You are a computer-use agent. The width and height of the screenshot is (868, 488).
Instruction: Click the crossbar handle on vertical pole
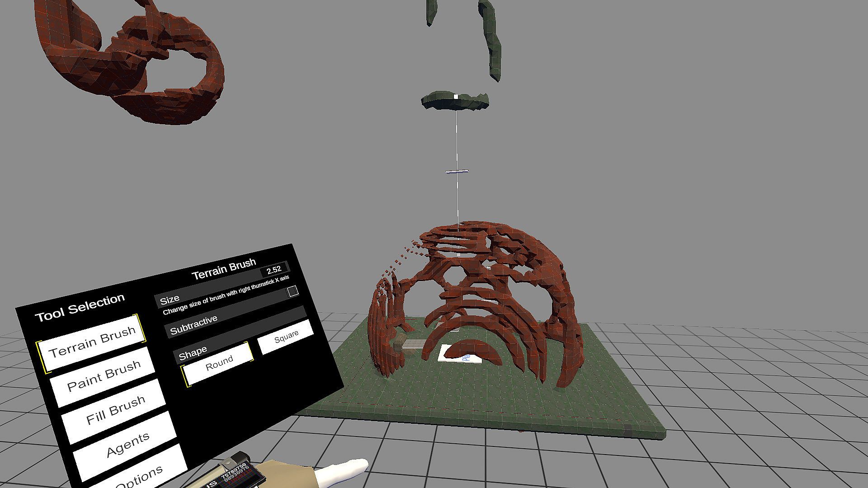457,172
